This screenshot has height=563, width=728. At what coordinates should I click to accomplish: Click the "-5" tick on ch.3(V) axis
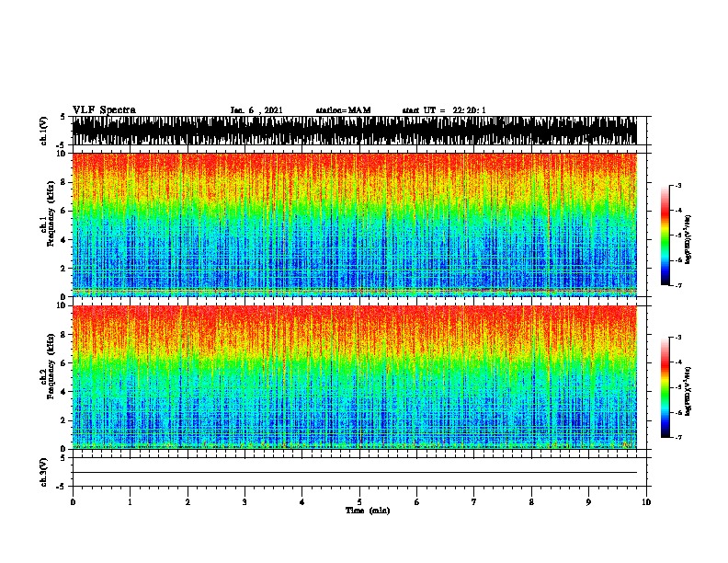[x=61, y=487]
